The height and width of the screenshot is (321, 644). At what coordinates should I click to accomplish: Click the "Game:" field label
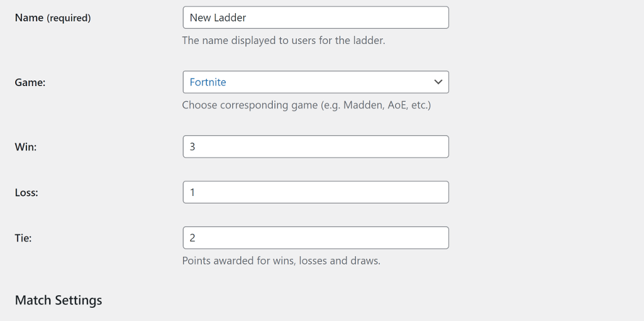[30, 82]
